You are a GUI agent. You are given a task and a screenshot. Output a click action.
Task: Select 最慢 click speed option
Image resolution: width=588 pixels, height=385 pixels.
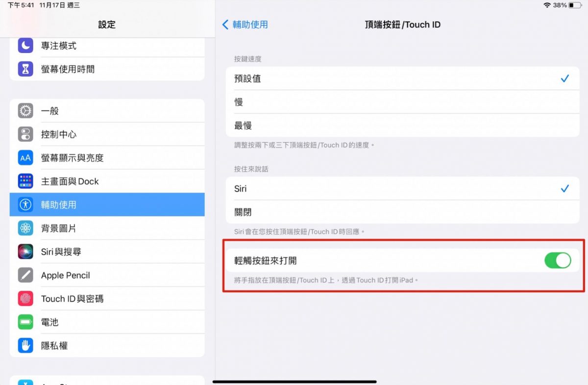pyautogui.click(x=402, y=126)
